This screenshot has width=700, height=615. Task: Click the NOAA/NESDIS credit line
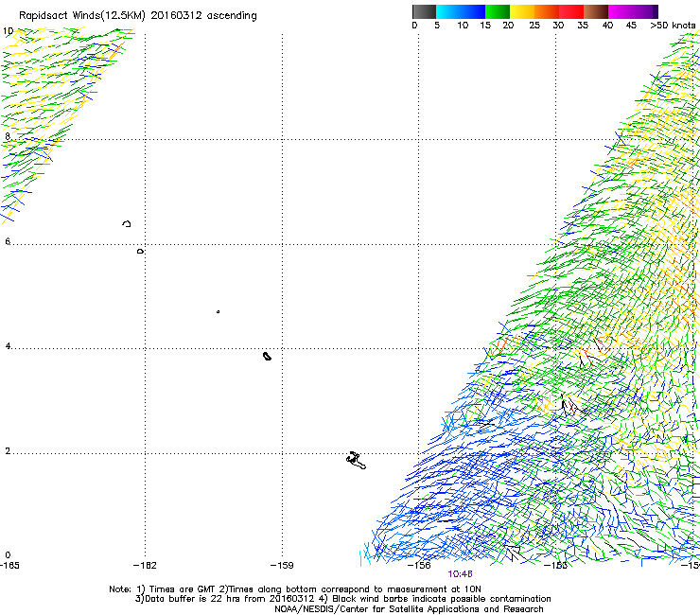coord(409,609)
